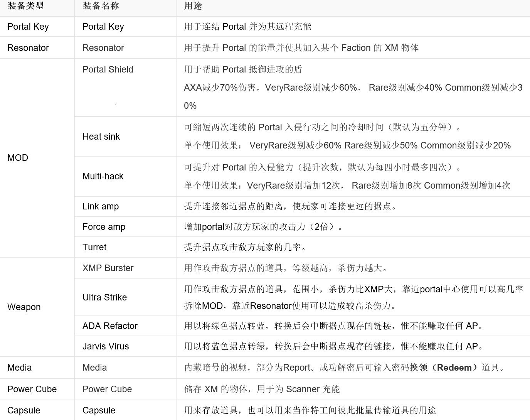Click the 用途 column header
This screenshot has width=530, height=420.
193,6
